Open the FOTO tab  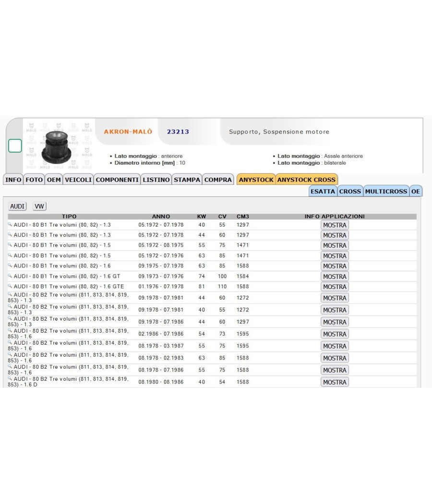[34, 180]
